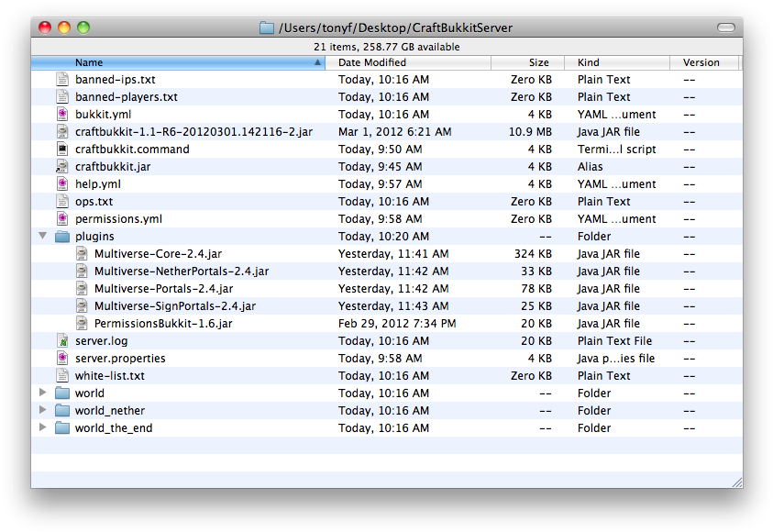The width and height of the screenshot is (773, 532).
Task: Click the 10.9 MB size value
Action: 530,132
